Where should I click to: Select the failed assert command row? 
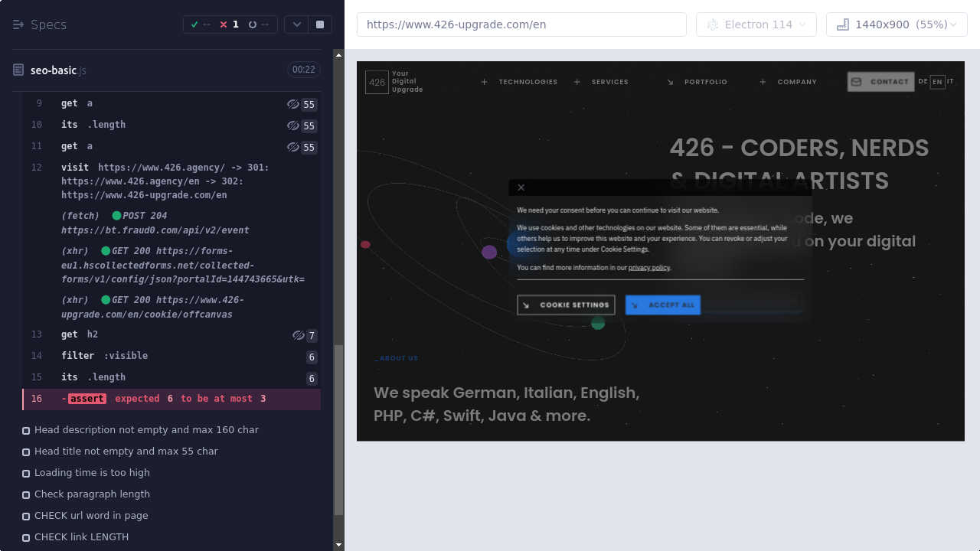tap(171, 399)
